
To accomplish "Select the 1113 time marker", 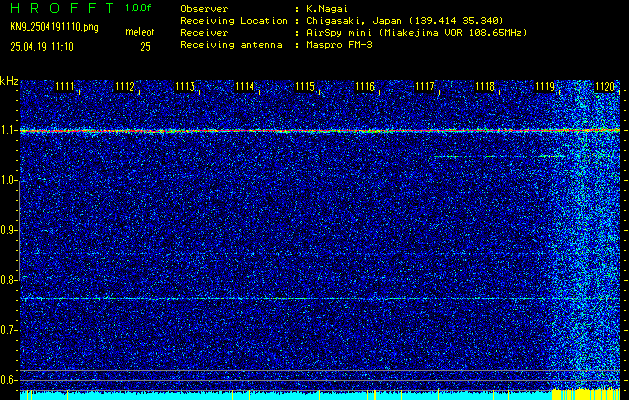I will (x=185, y=86).
